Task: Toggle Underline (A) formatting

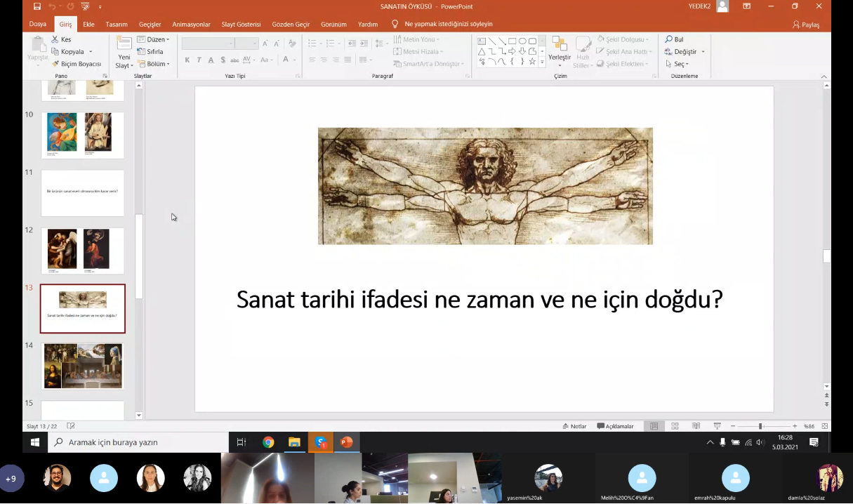Action: coord(211,60)
